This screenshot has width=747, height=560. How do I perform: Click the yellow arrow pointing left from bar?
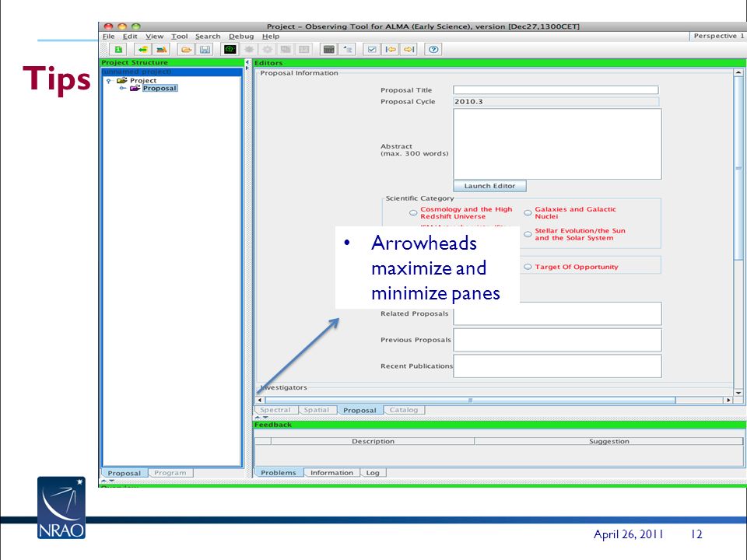point(391,50)
